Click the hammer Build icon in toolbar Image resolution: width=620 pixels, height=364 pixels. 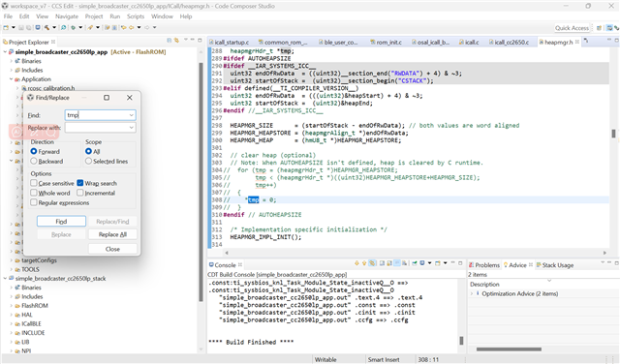[x=46, y=27]
